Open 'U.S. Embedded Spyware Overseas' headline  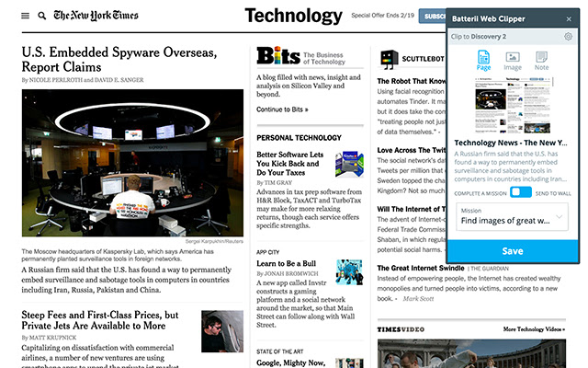point(119,59)
